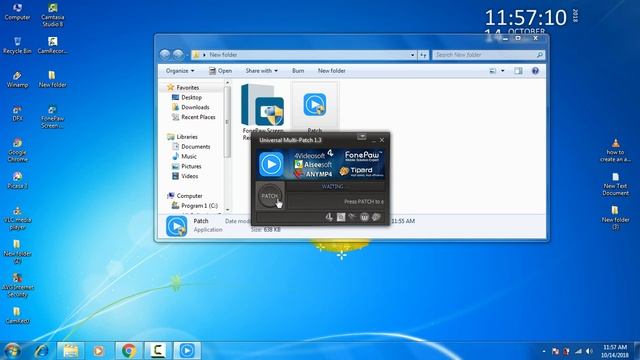The image size is (640, 360).
Task: Click the volume icon in system tray
Action: coord(589,351)
